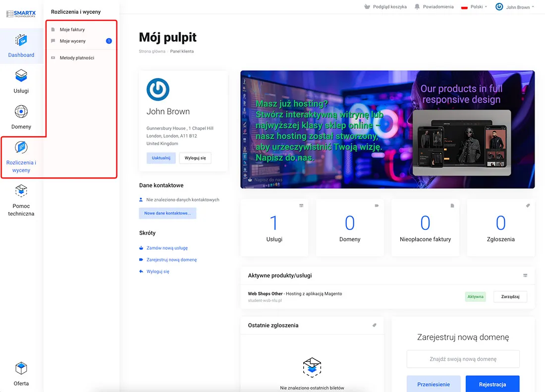Click the SmartX Technologies logo
This screenshot has width=545, height=392.
21,14
